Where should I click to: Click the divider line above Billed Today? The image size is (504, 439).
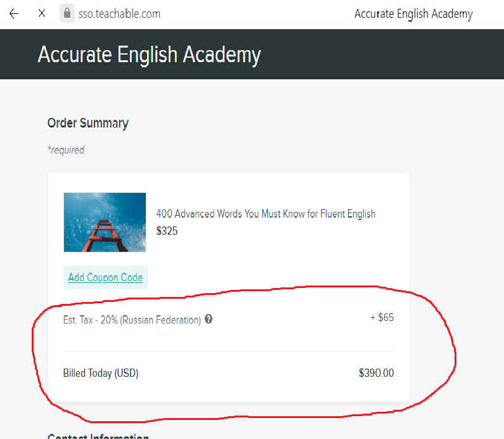tap(228, 351)
